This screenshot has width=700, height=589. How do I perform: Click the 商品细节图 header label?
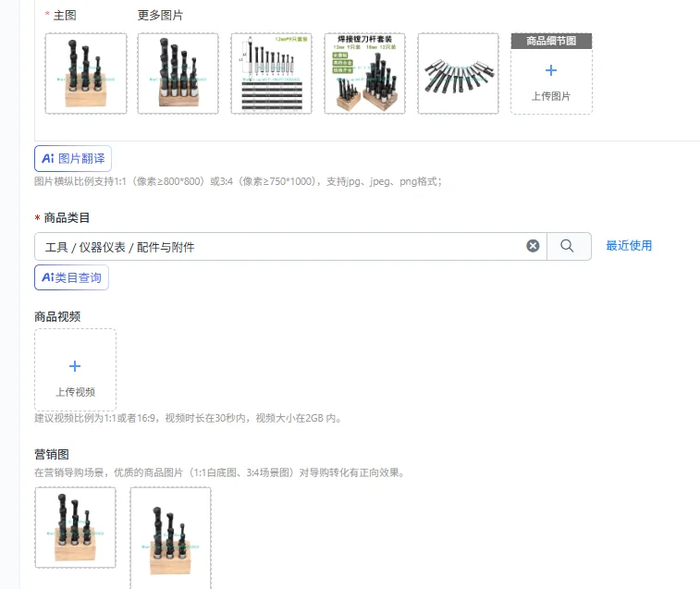551,41
